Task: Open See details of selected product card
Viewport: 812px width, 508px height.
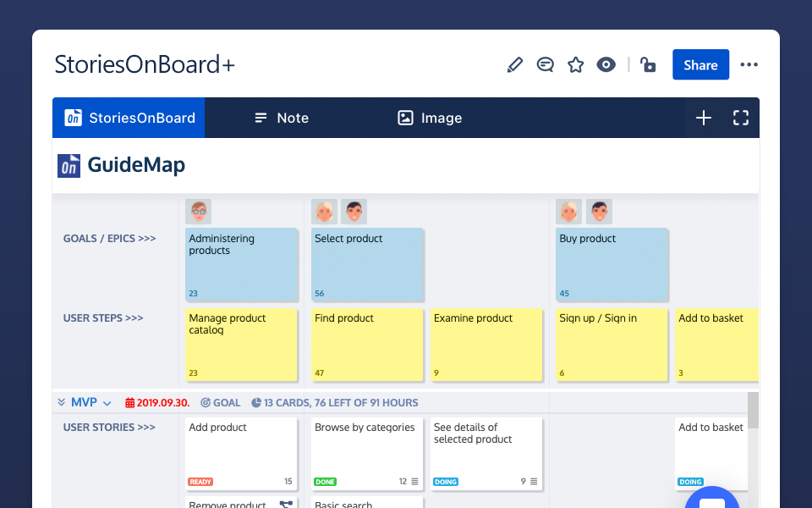Action: (x=486, y=454)
